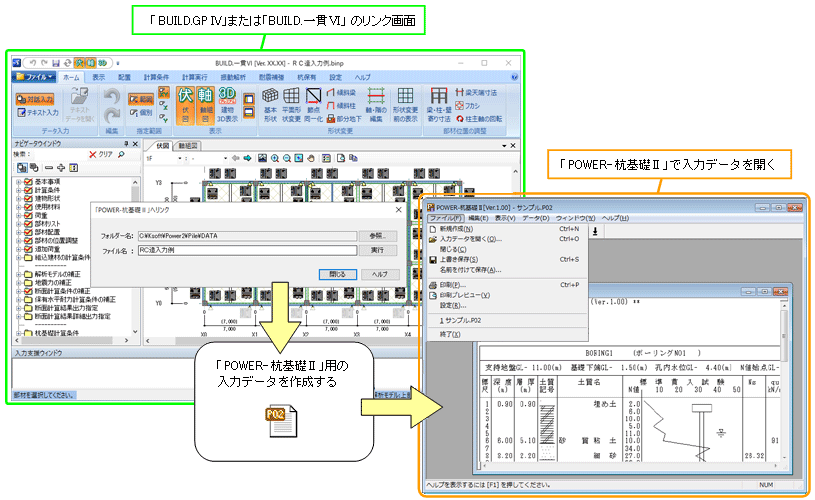
Task: Click the zoom out magnifier icon
Action: [x=287, y=159]
